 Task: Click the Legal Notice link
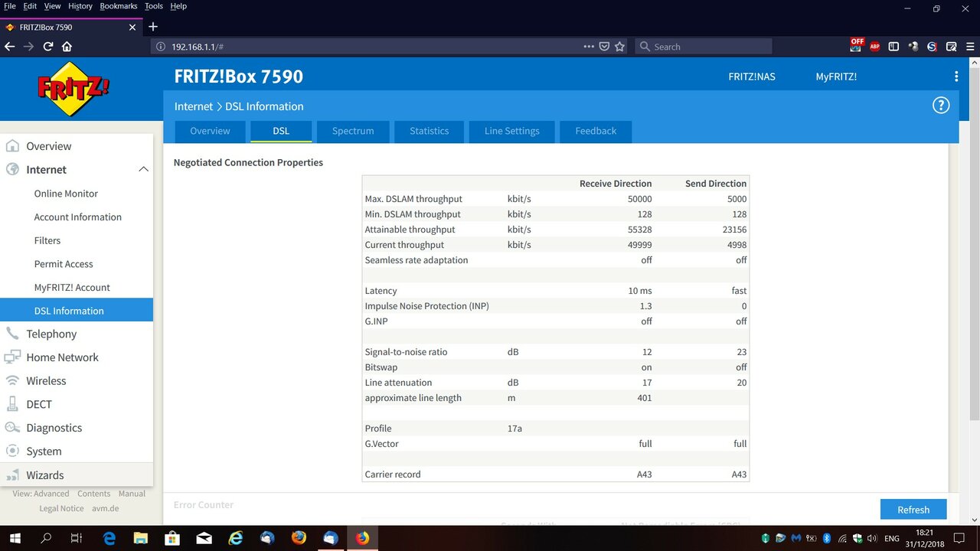pos(61,508)
